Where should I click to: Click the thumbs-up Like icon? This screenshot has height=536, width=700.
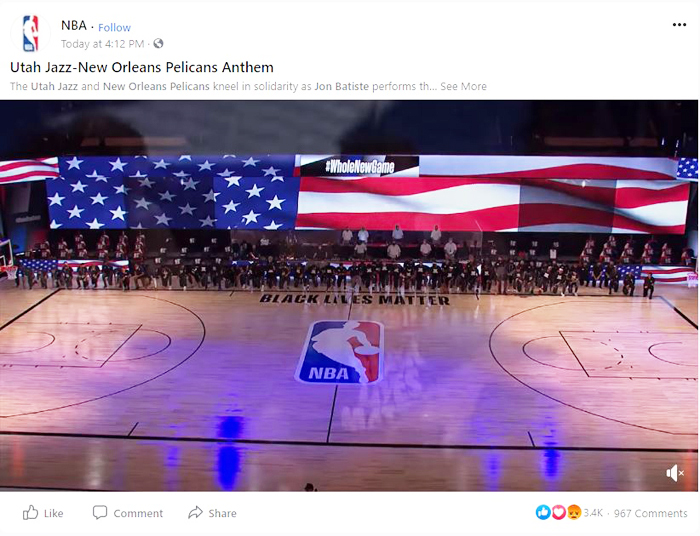pos(30,512)
